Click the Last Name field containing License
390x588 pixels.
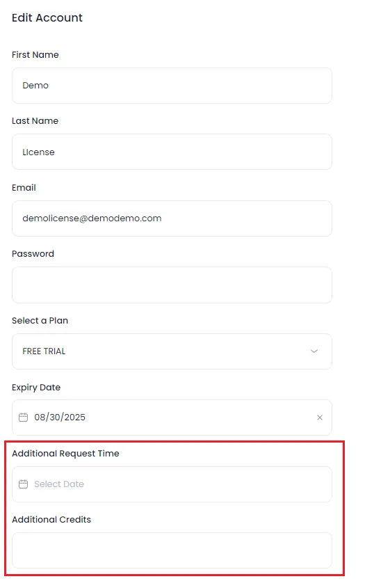pos(172,152)
